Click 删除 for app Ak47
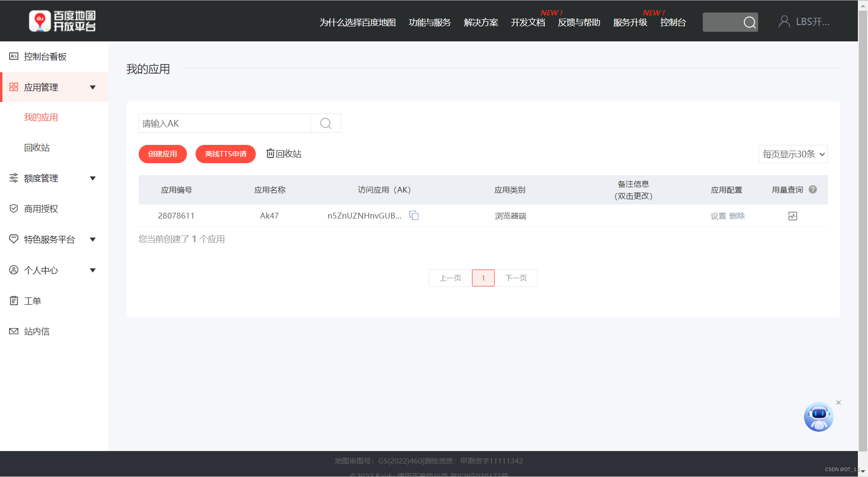The width and height of the screenshot is (868, 477). [737, 216]
